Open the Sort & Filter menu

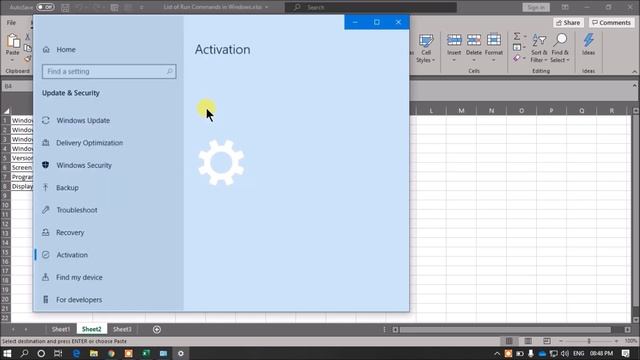[539, 49]
